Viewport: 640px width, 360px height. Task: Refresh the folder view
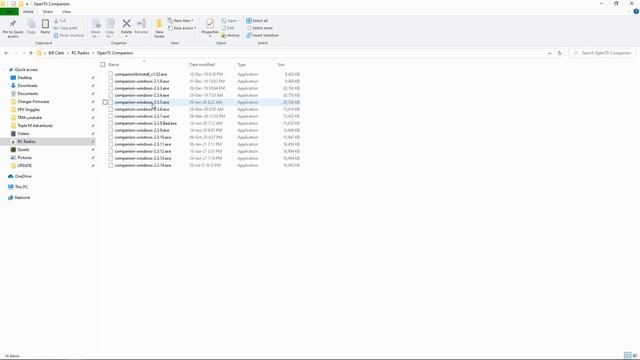(560, 53)
